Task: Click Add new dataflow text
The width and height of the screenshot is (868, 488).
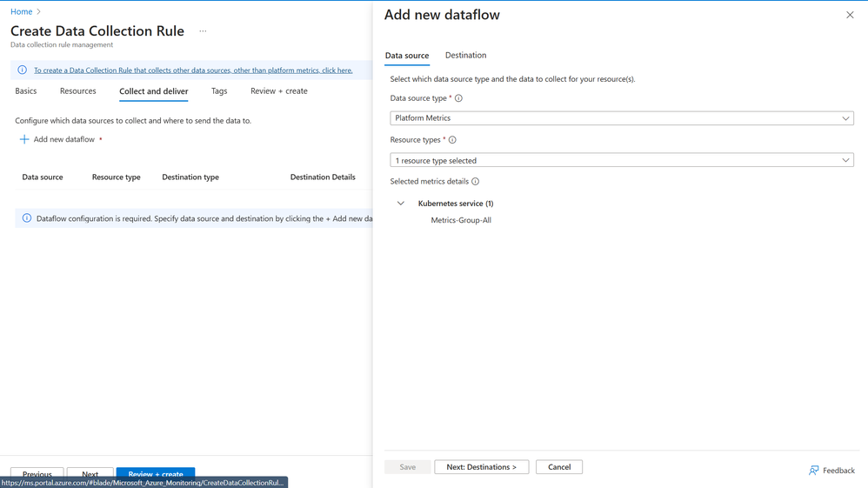Action: [x=64, y=139]
